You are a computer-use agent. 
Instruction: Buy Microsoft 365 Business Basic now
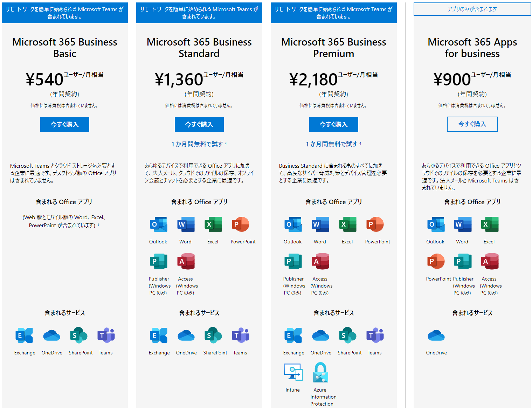click(x=65, y=124)
